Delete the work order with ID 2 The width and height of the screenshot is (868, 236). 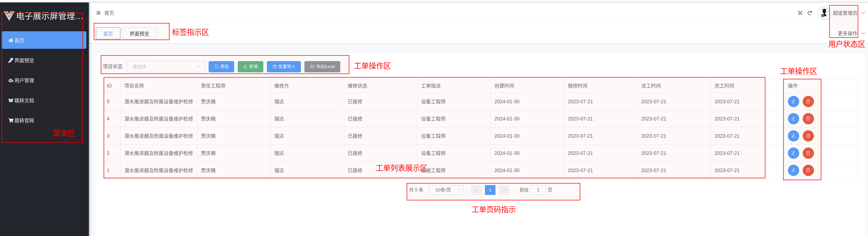(808, 153)
